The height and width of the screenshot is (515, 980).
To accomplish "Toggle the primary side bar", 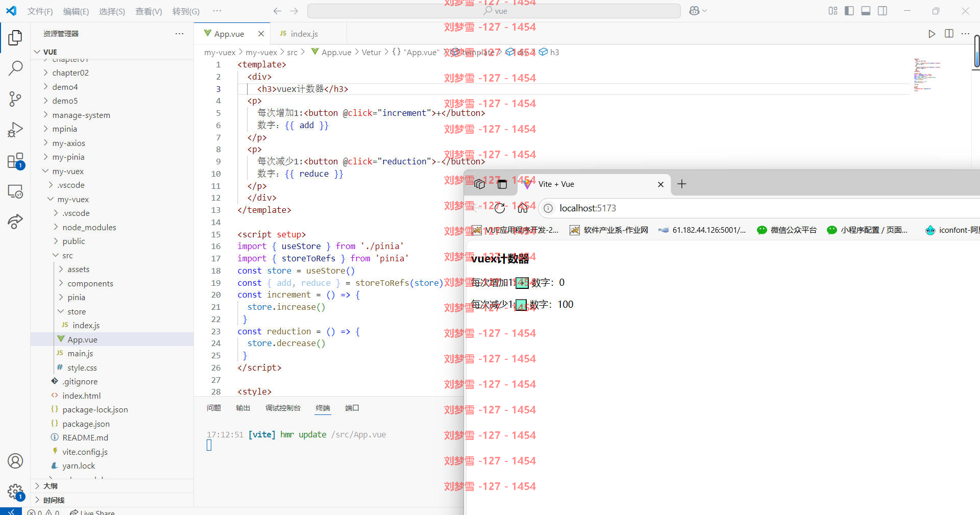I will (849, 11).
